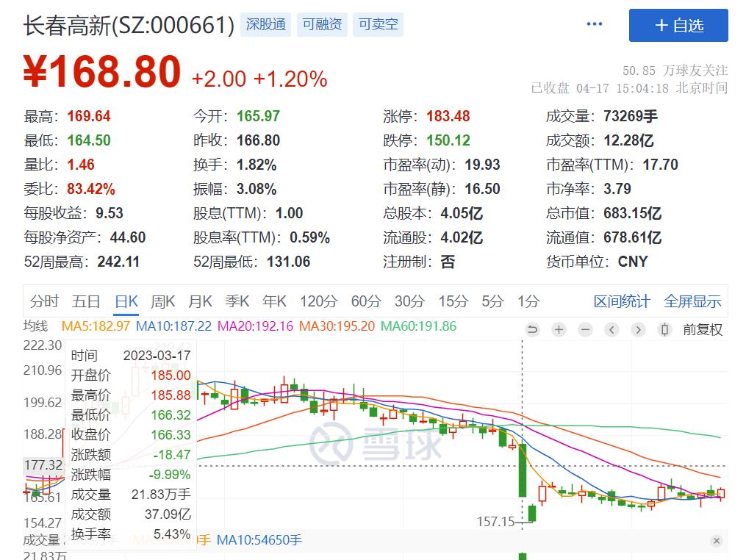The width and height of the screenshot is (746, 560).
Task: Open the 前复权 adjustment dropdown
Action: click(702, 329)
